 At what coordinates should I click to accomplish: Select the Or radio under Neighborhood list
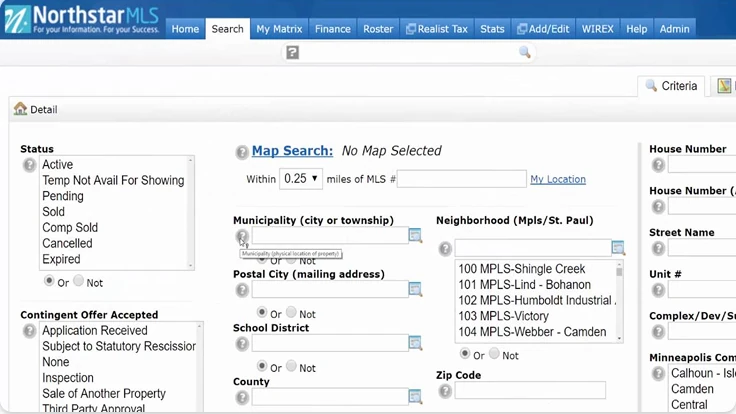click(x=465, y=353)
